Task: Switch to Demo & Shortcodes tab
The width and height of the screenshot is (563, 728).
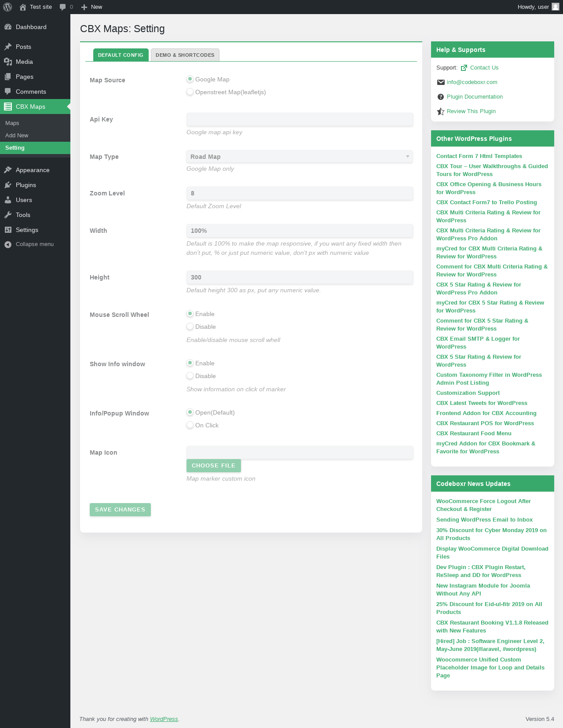Action: pyautogui.click(x=185, y=55)
